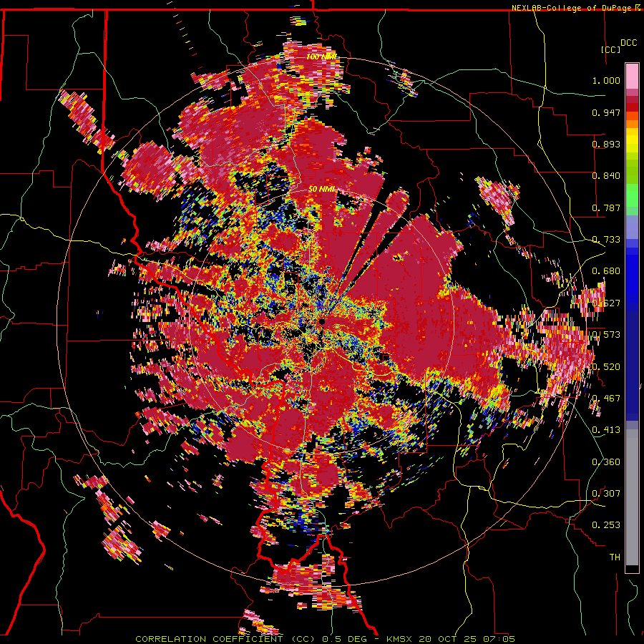Click the 0.467 scale label
Viewport: 644px width, 644px height.
click(606, 399)
